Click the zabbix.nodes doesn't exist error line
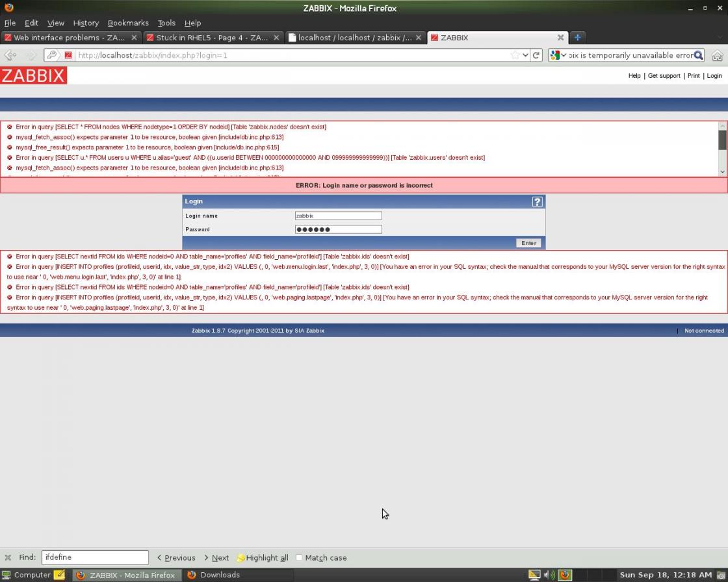Screen dimensions: 728x582 click(x=171, y=127)
